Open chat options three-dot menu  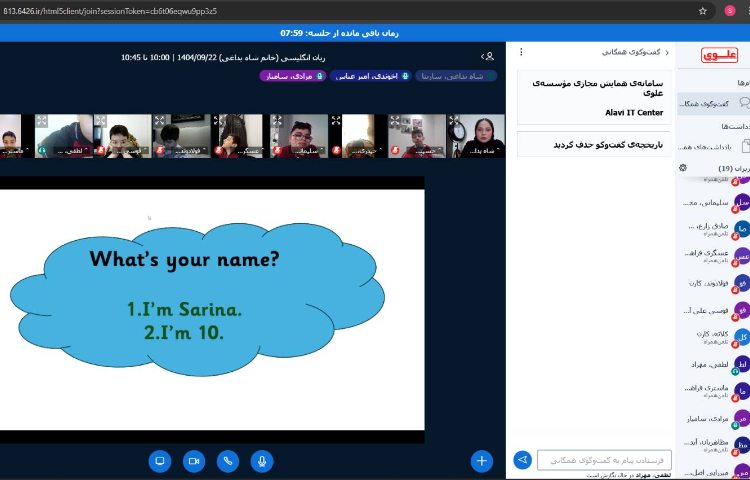coord(521,52)
